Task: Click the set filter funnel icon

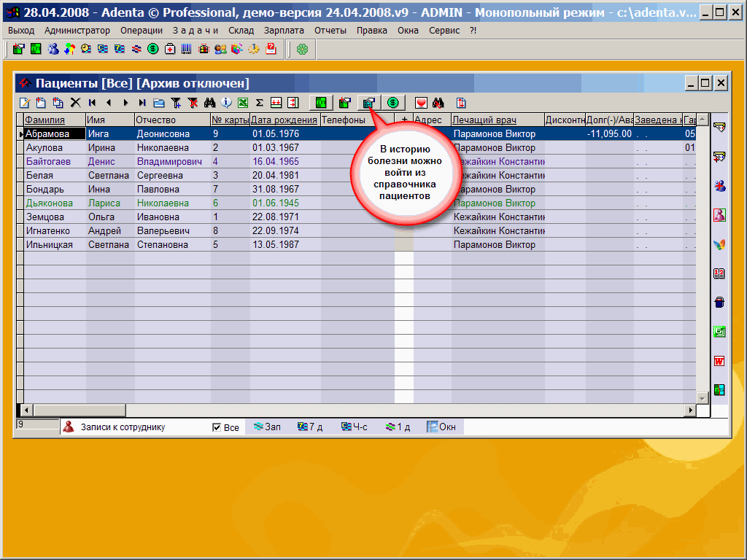Action: pos(176,103)
